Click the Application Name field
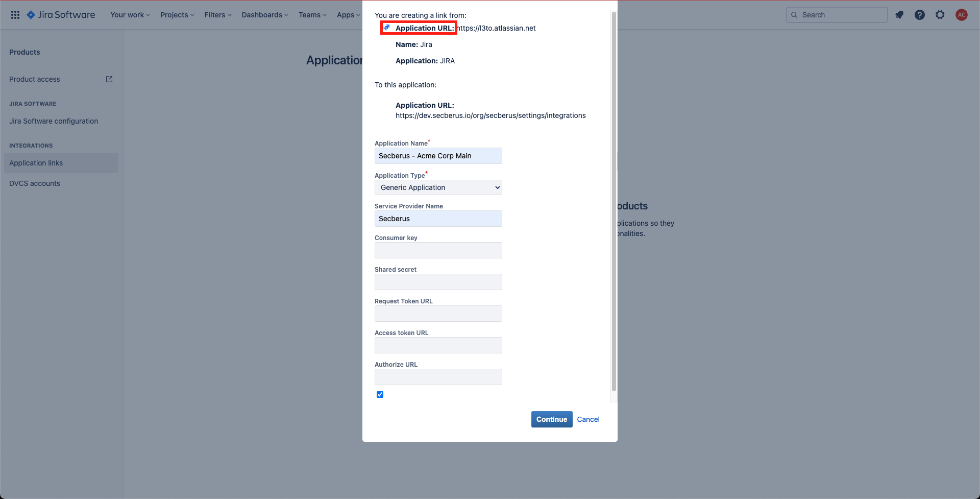This screenshot has height=499, width=980. [x=438, y=156]
